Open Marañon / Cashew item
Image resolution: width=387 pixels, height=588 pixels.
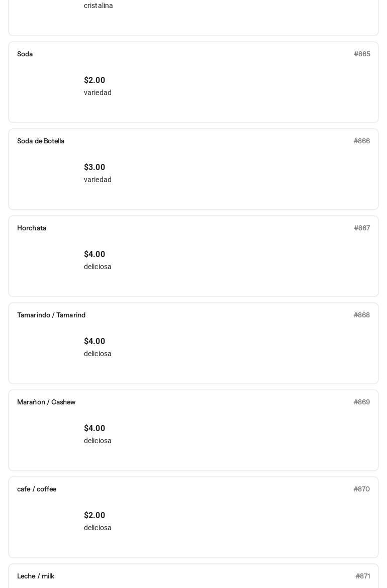point(46,402)
